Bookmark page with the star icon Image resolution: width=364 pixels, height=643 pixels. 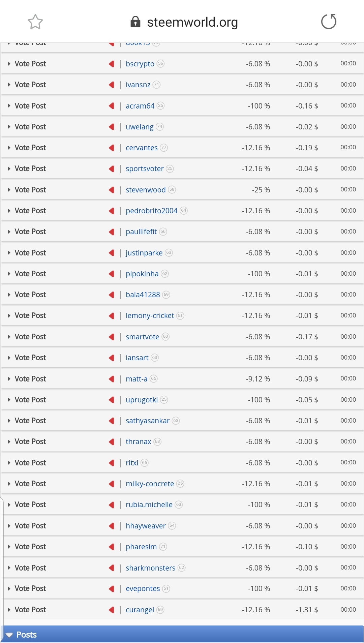point(35,22)
